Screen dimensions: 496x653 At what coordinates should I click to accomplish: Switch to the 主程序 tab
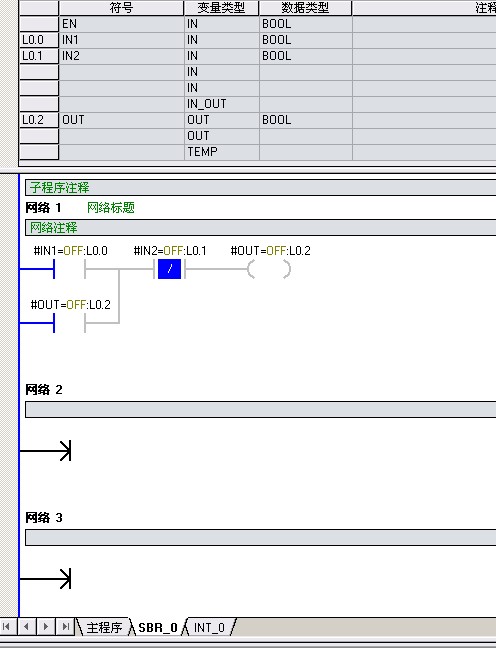tap(104, 627)
